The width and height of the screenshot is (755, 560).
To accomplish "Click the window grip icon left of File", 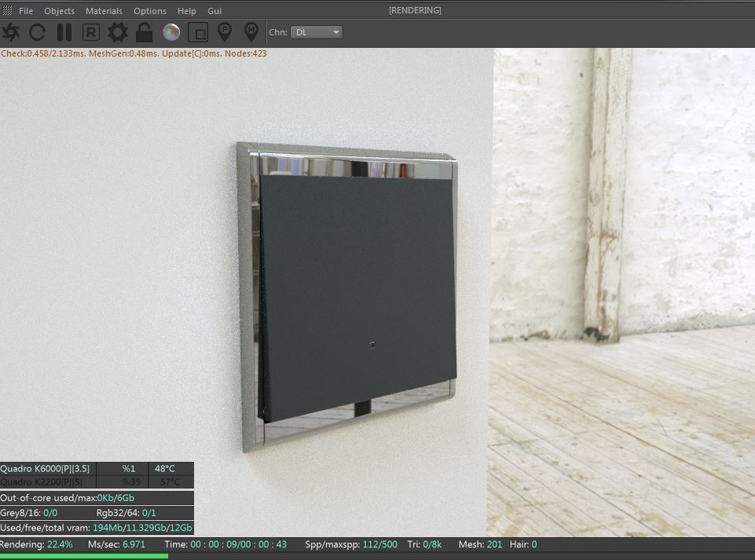I will [7, 10].
